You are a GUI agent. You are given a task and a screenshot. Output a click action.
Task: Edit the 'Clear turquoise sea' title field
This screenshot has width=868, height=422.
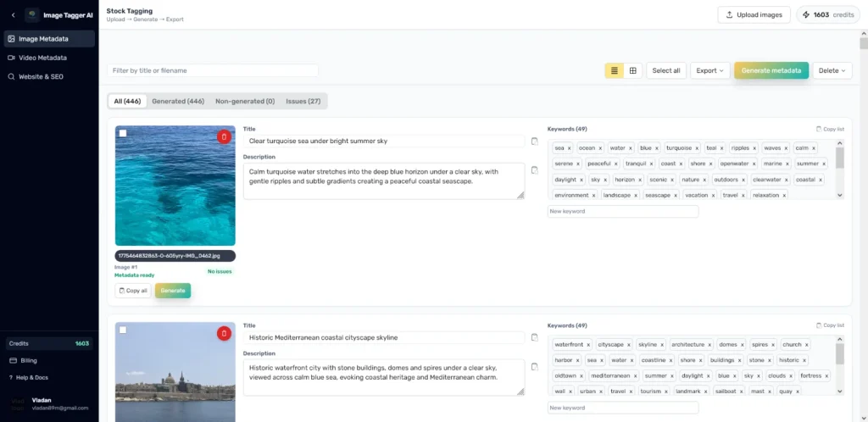tap(384, 141)
